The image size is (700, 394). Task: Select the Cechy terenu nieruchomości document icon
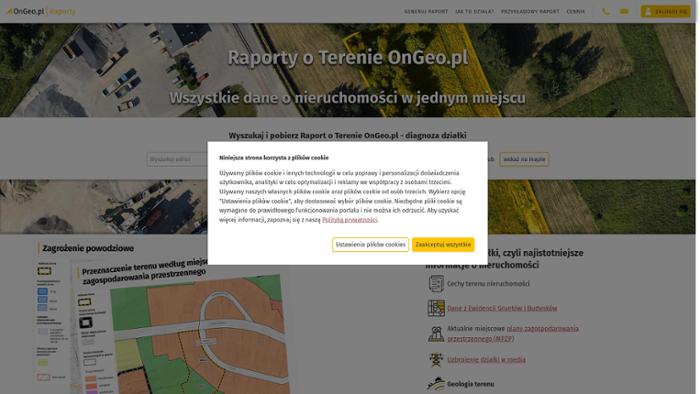436,283
